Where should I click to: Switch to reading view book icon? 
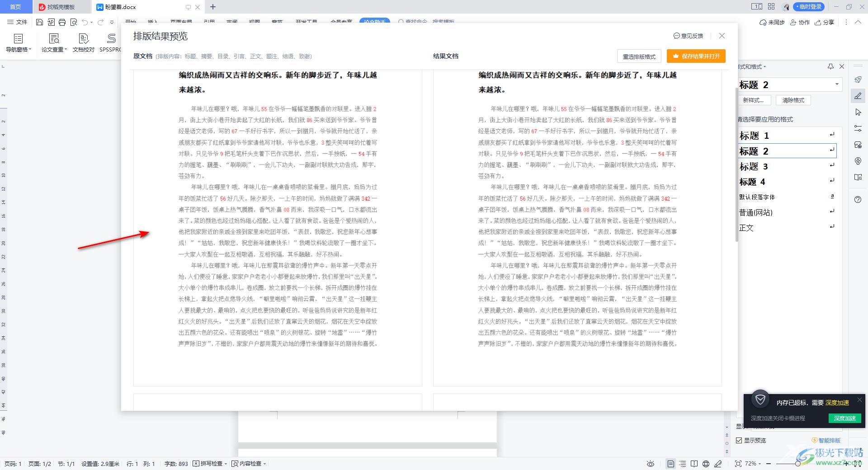pos(694,464)
